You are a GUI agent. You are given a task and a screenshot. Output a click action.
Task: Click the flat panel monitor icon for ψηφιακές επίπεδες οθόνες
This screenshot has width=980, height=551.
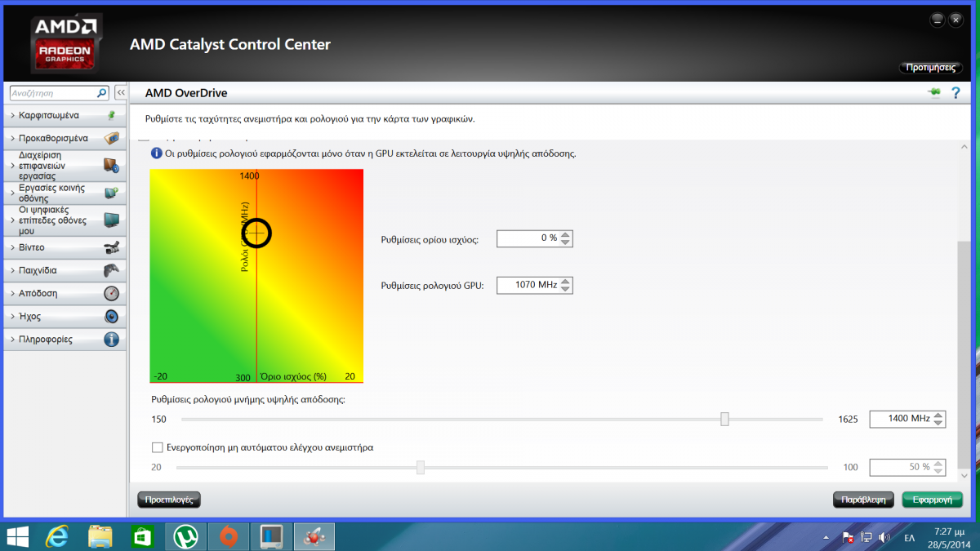pyautogui.click(x=112, y=220)
